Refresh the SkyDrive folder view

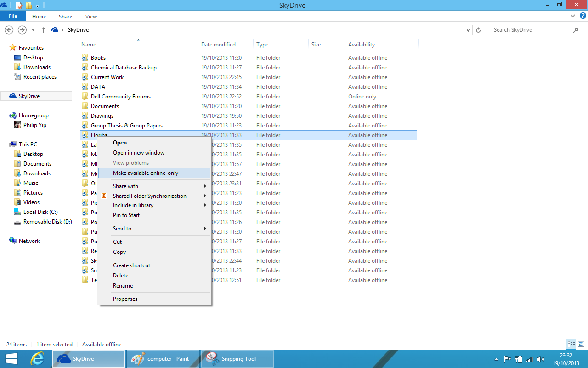478,30
